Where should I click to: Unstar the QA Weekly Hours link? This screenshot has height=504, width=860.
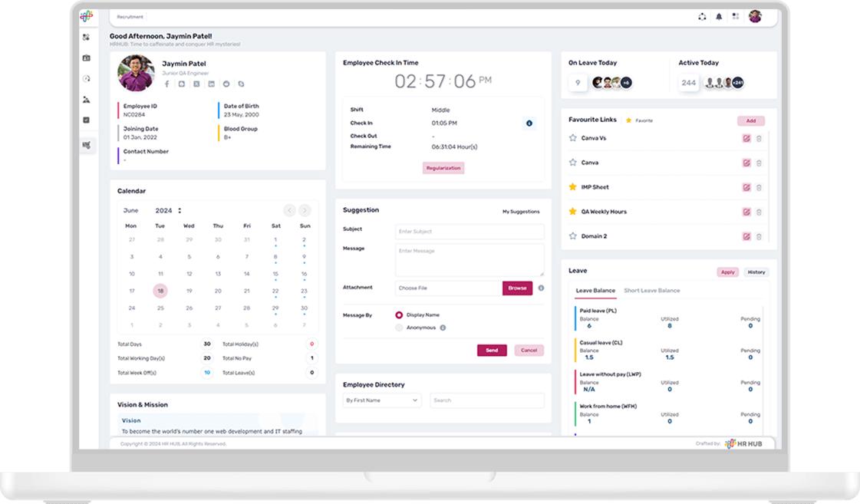pyautogui.click(x=572, y=212)
